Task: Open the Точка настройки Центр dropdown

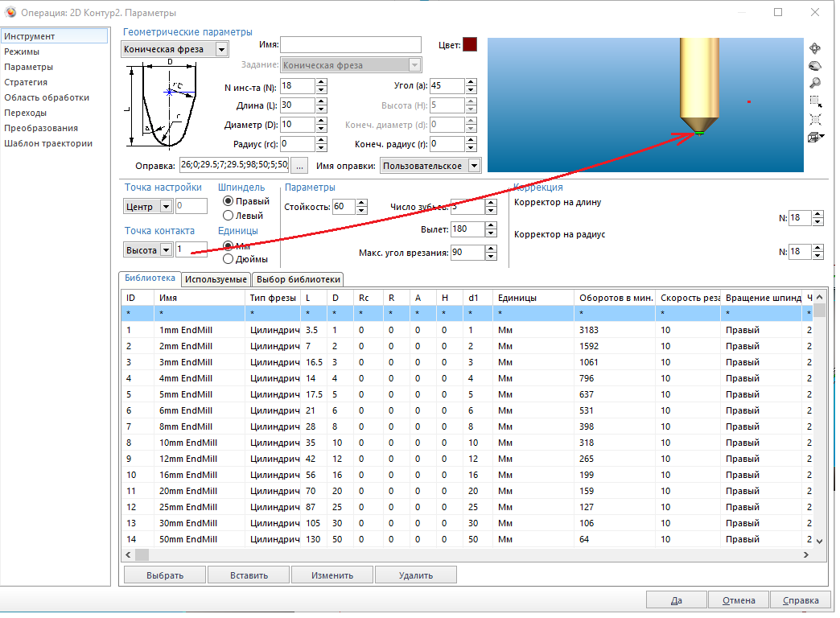Action: coord(166,206)
